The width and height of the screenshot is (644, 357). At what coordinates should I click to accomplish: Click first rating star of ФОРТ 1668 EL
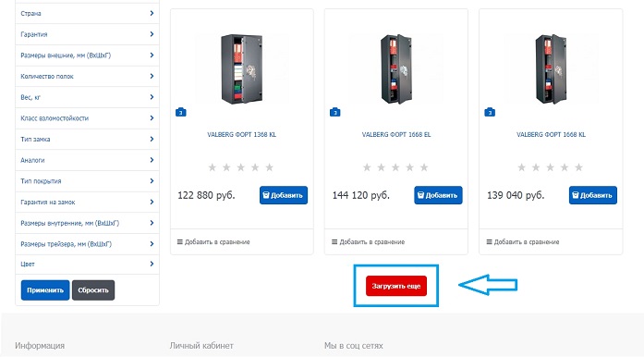click(367, 167)
